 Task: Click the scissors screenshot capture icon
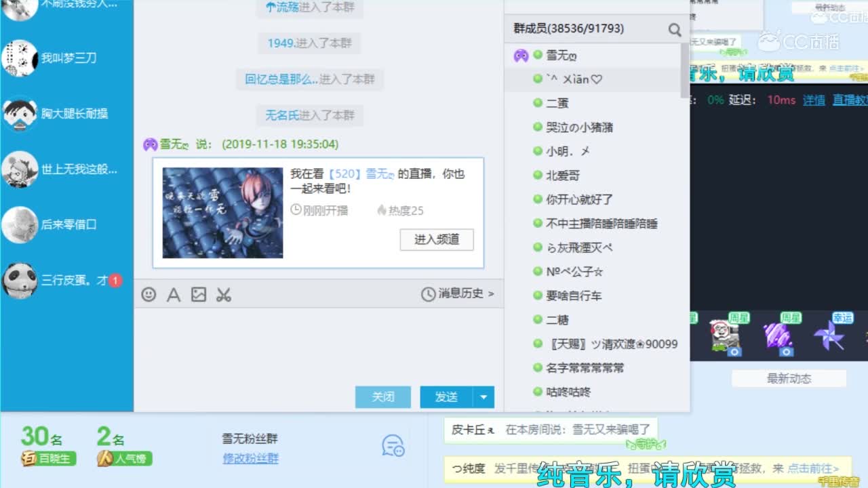point(224,294)
